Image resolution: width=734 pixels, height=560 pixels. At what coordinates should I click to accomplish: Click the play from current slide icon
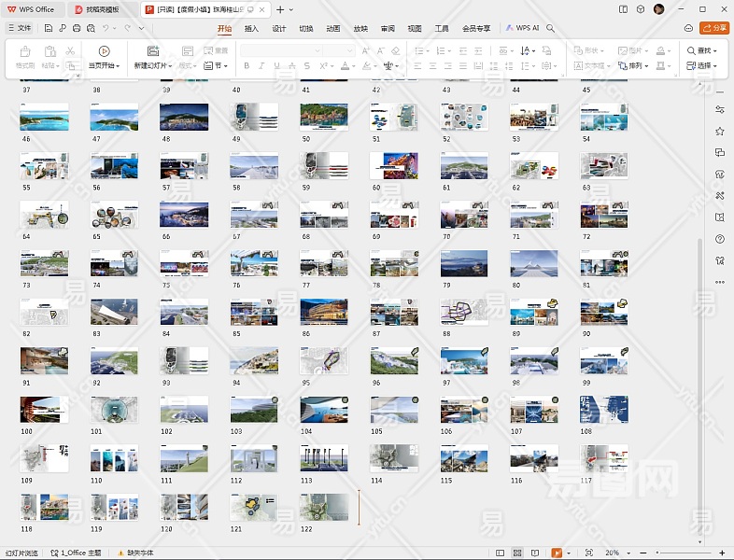(x=104, y=51)
